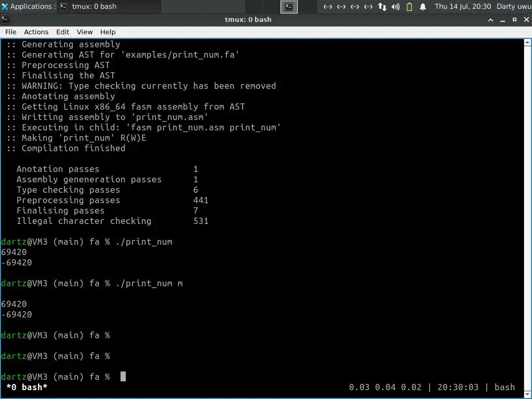Close the tmux terminal window
The image size is (532, 399).
point(526,20)
